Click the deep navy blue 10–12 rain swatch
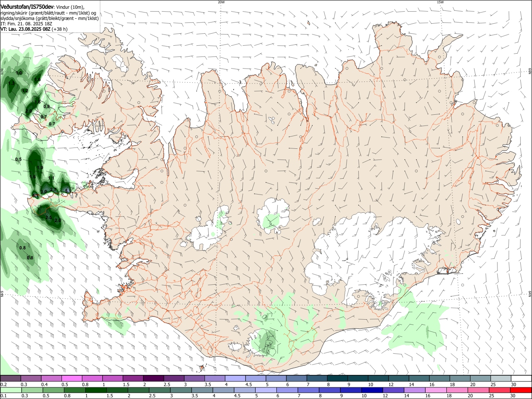532x399 pixels. click(372, 390)
